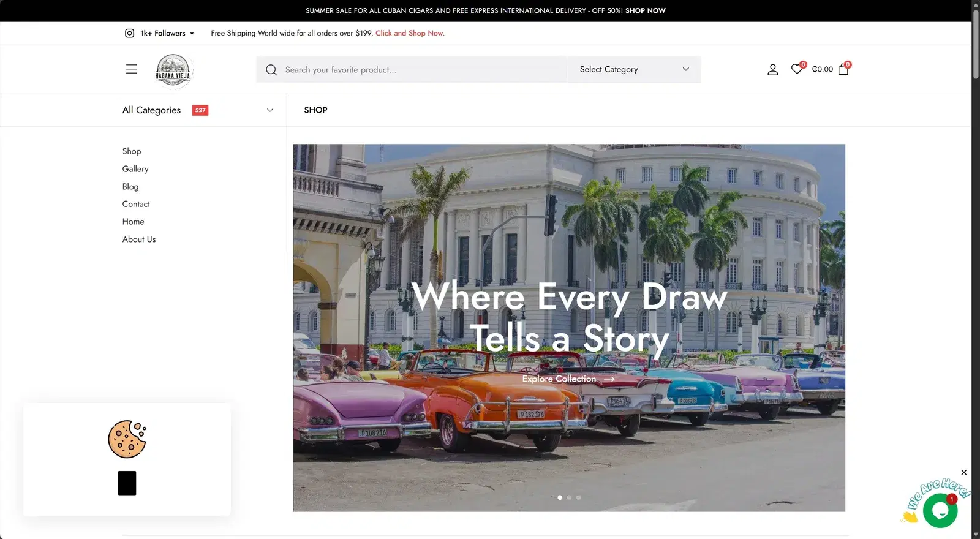Select the second slider dot

tap(569, 497)
